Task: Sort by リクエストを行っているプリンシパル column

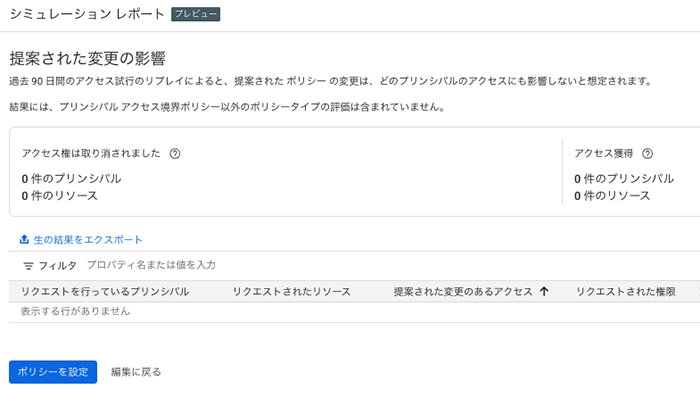Action: point(105,292)
